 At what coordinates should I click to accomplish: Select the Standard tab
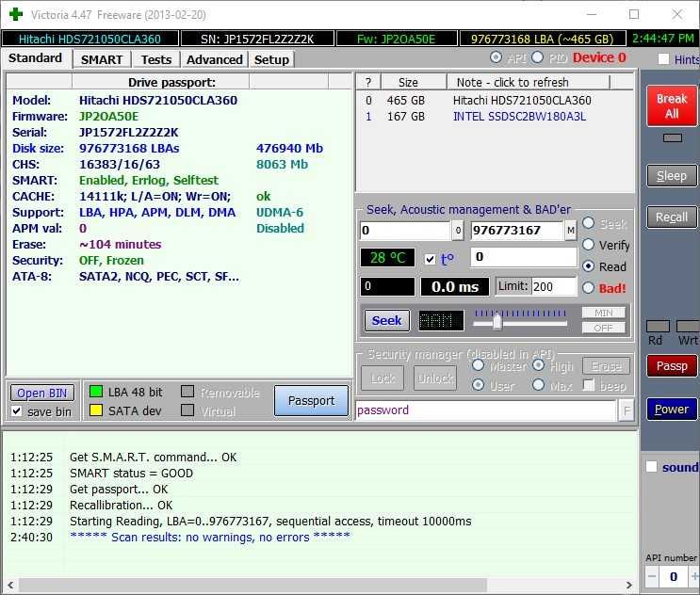35,58
